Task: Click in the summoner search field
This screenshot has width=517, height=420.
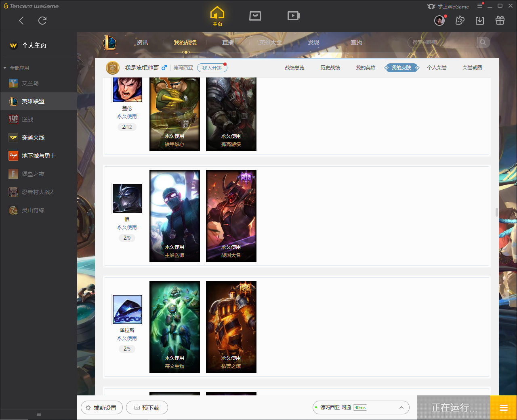Action: pyautogui.click(x=443, y=42)
